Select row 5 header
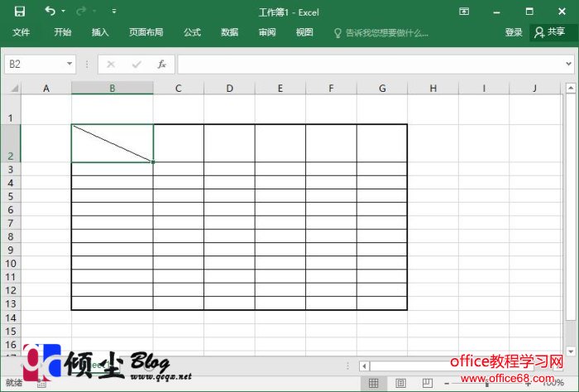The image size is (579, 392). coord(11,196)
